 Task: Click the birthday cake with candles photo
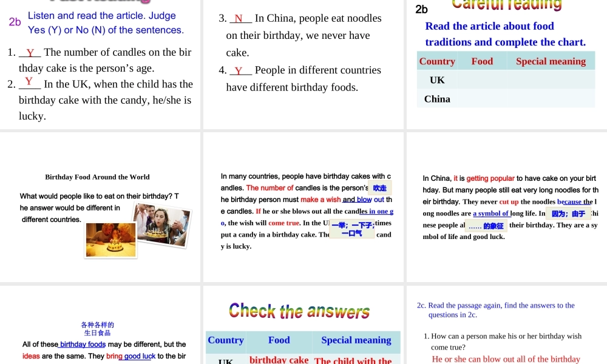coord(111,240)
